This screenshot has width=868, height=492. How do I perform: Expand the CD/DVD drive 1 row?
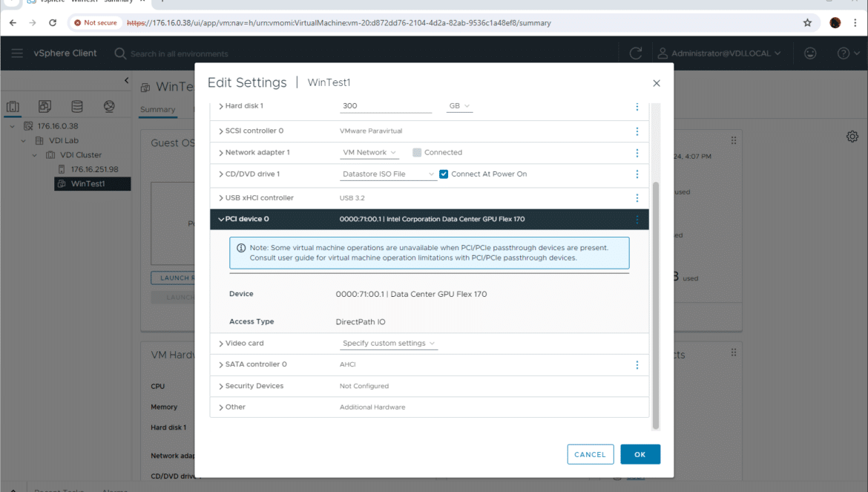(x=221, y=174)
